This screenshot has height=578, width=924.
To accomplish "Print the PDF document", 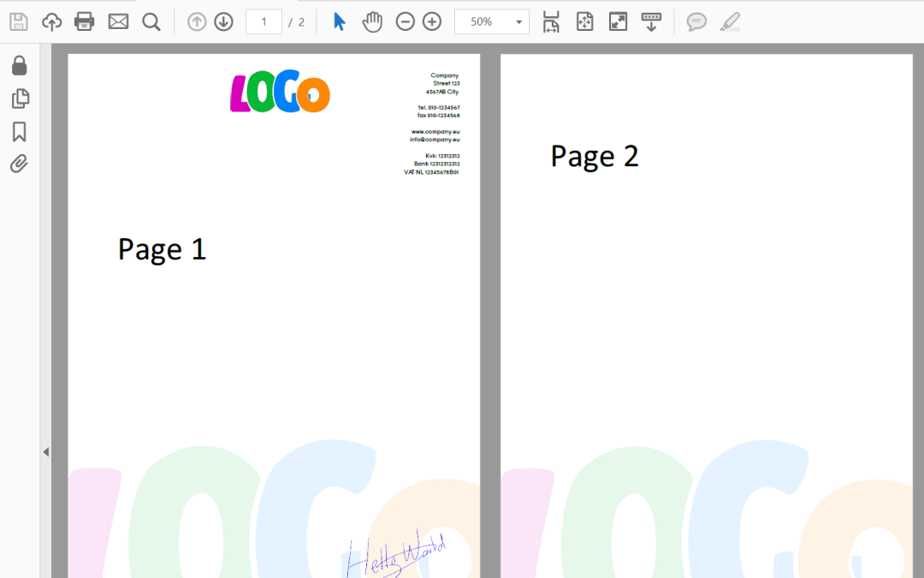I will pyautogui.click(x=84, y=22).
